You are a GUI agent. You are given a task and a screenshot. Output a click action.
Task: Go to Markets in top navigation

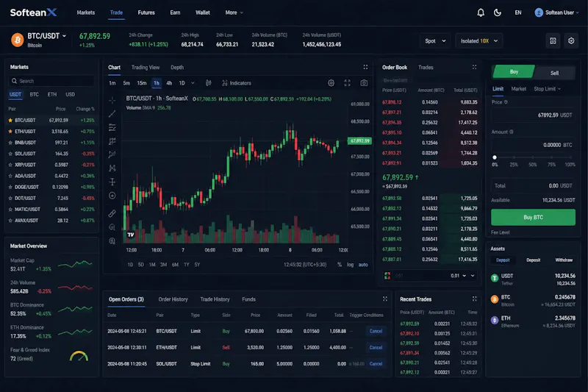point(85,13)
